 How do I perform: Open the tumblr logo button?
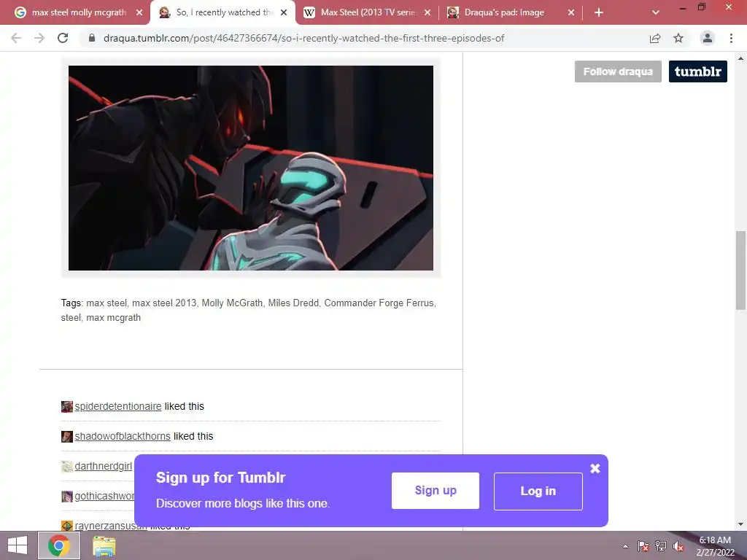[698, 71]
